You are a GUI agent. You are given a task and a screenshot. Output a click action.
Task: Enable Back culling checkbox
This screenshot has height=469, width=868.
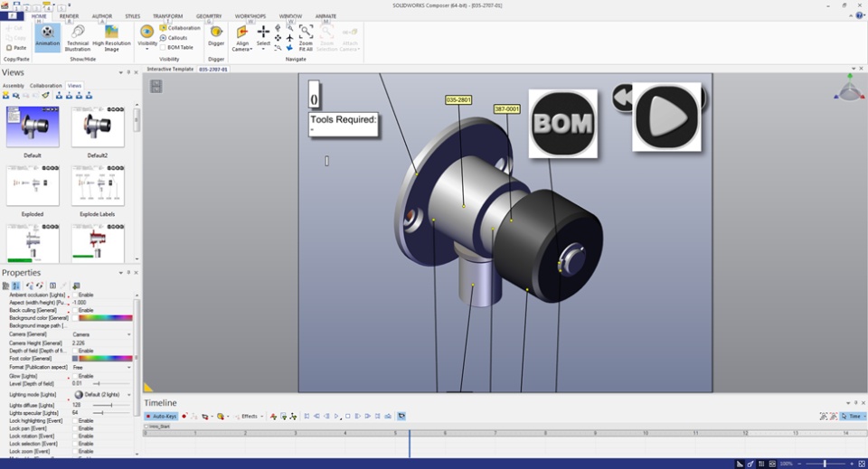coord(75,310)
